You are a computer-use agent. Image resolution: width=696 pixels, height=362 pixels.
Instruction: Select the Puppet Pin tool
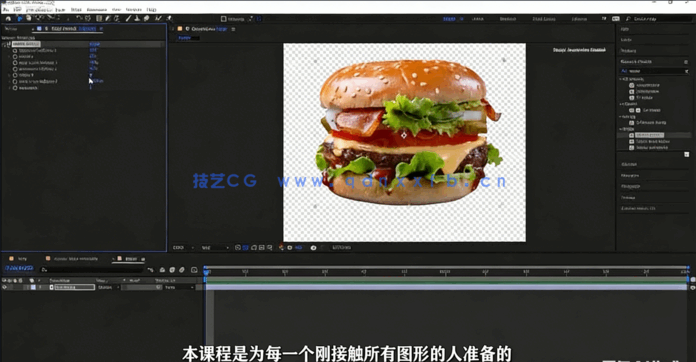169,19
